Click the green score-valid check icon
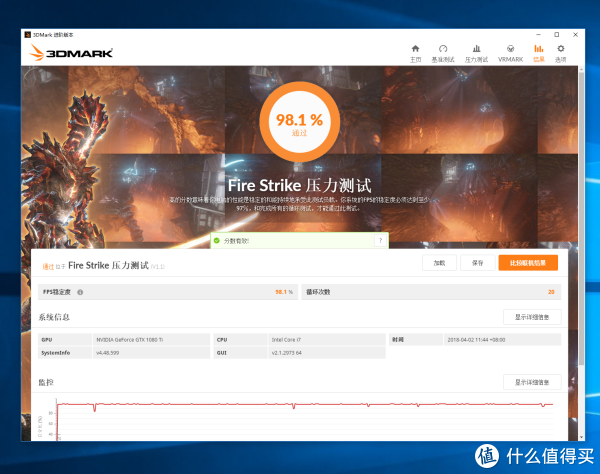 click(x=217, y=241)
